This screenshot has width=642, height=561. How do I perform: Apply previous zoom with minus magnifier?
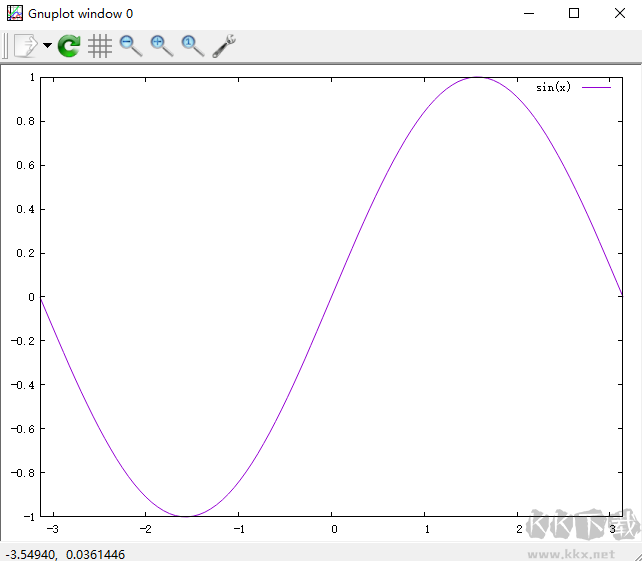click(x=130, y=45)
